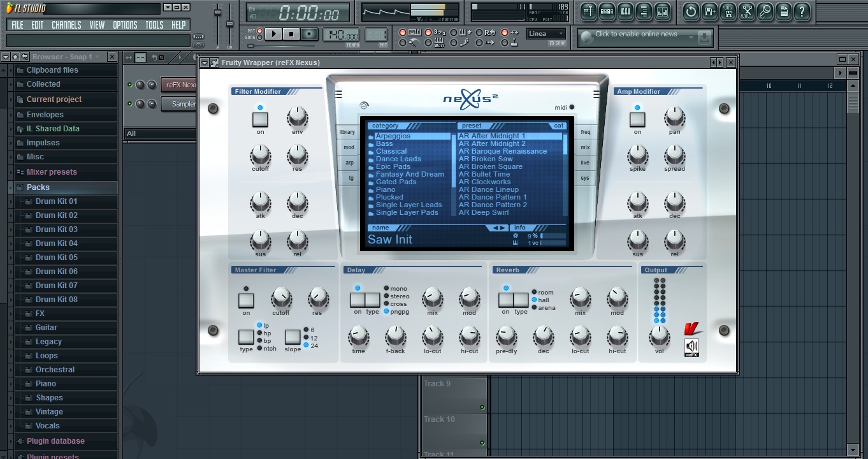Image resolution: width=868 pixels, height=459 pixels.
Task: Click the tempo display field
Action: [x=341, y=34]
